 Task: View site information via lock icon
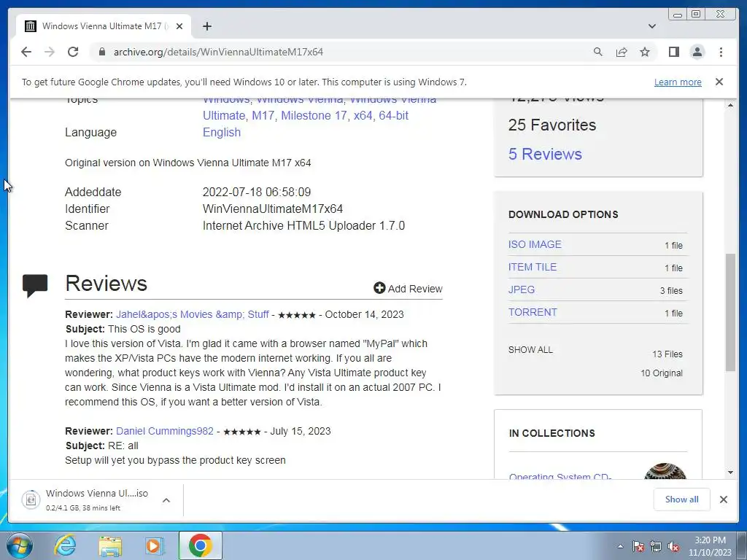101,52
